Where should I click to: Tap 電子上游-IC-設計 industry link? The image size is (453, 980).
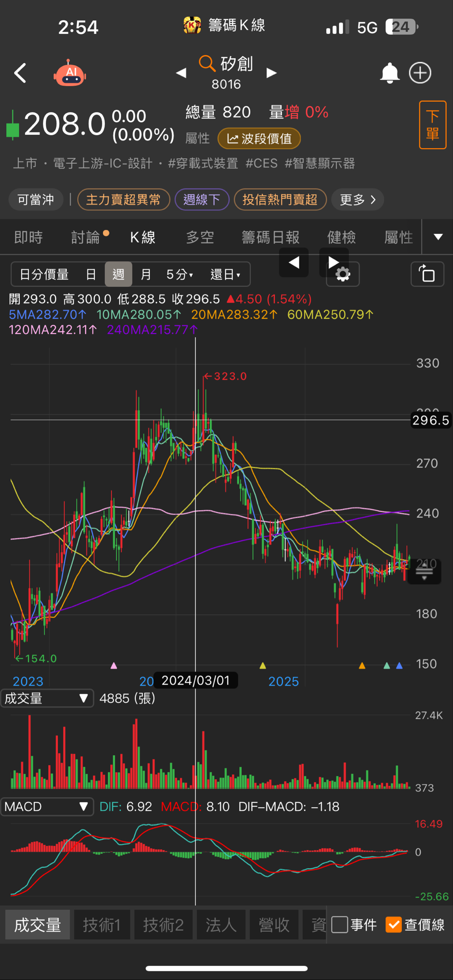tap(103, 163)
